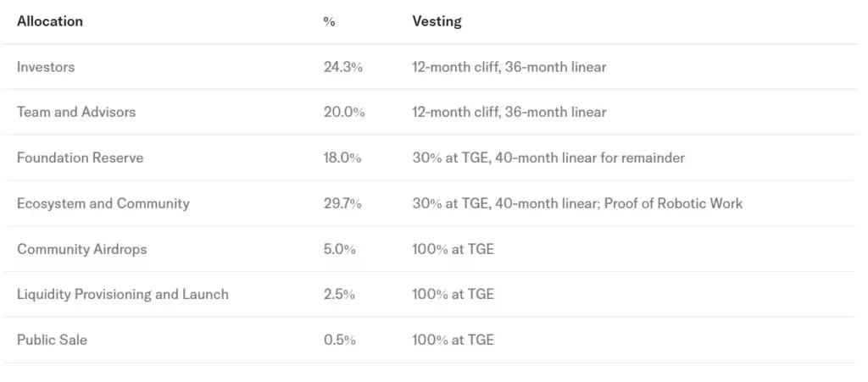Select the Investors row label
Viewport: 868px width, 382px height.
[x=46, y=66]
